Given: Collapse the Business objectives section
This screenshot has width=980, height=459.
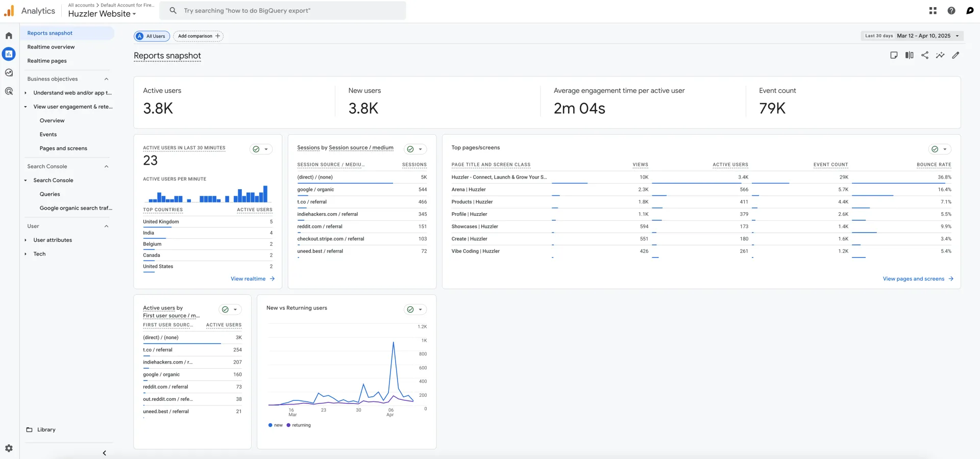Looking at the screenshot, I should [106, 79].
